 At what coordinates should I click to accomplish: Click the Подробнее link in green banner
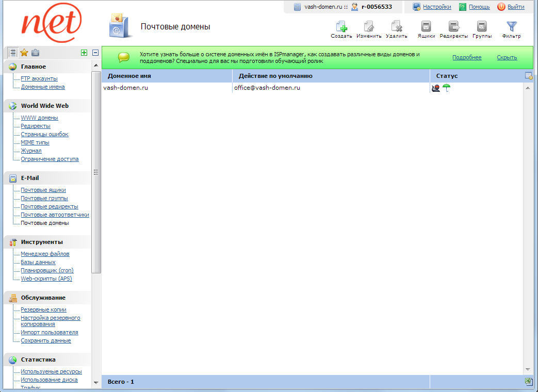pos(467,58)
